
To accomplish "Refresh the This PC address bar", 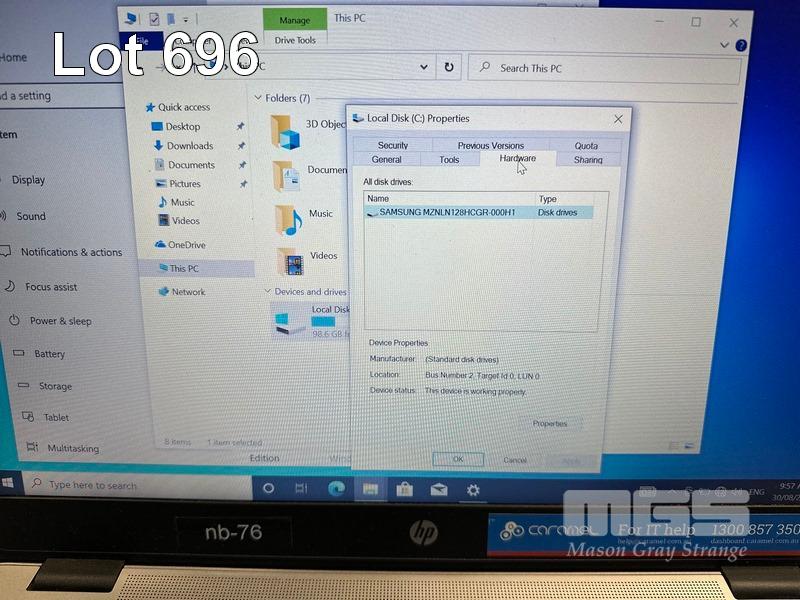I will pos(449,68).
